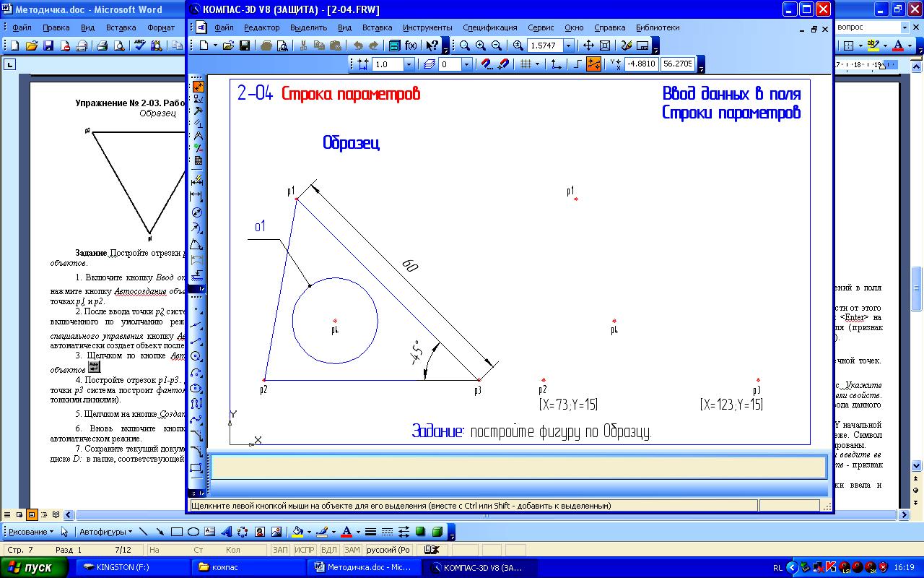The width and height of the screenshot is (924, 578).
Task: Open Файл menu in KOMPAS
Action: pos(224,27)
